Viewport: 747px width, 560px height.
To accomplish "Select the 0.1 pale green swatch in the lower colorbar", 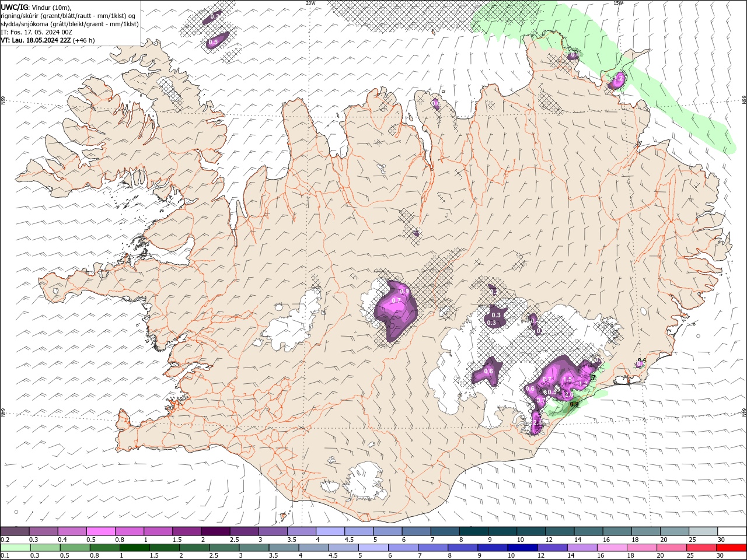I will 15,548.
